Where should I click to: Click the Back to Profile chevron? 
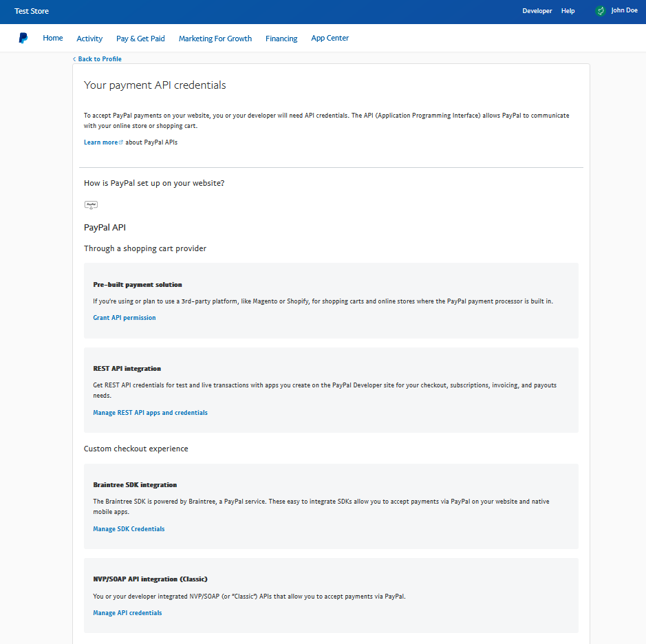tap(74, 59)
